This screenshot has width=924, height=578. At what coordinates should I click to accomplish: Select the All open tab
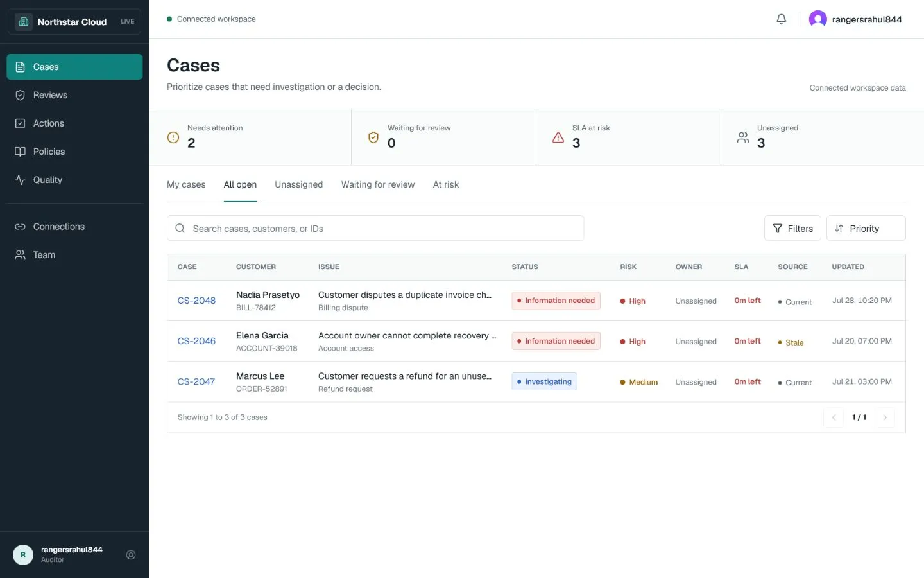240,184
